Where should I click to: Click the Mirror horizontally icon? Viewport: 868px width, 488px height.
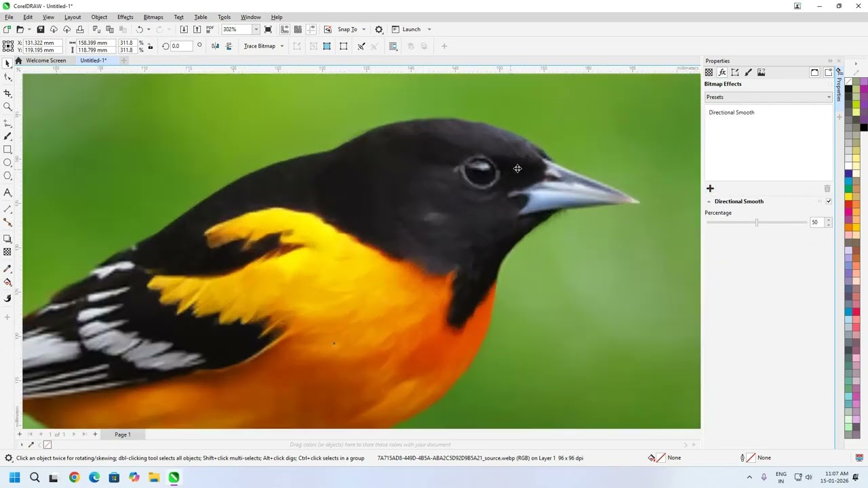point(216,46)
